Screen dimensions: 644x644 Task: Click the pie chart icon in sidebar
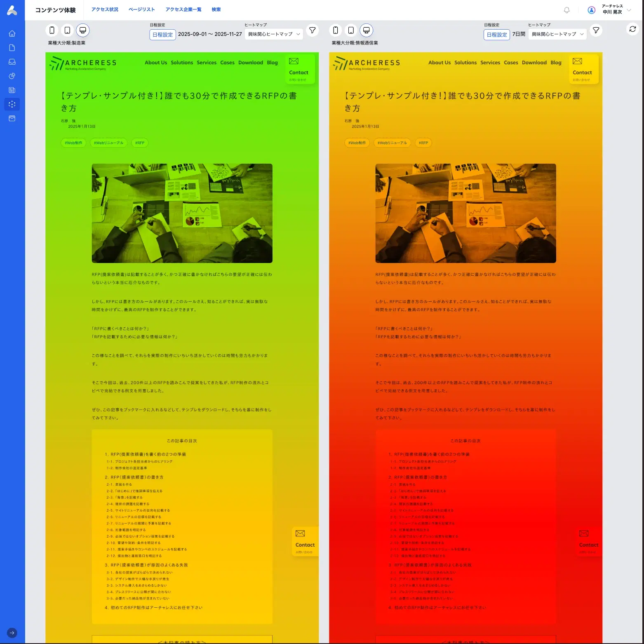click(x=12, y=76)
